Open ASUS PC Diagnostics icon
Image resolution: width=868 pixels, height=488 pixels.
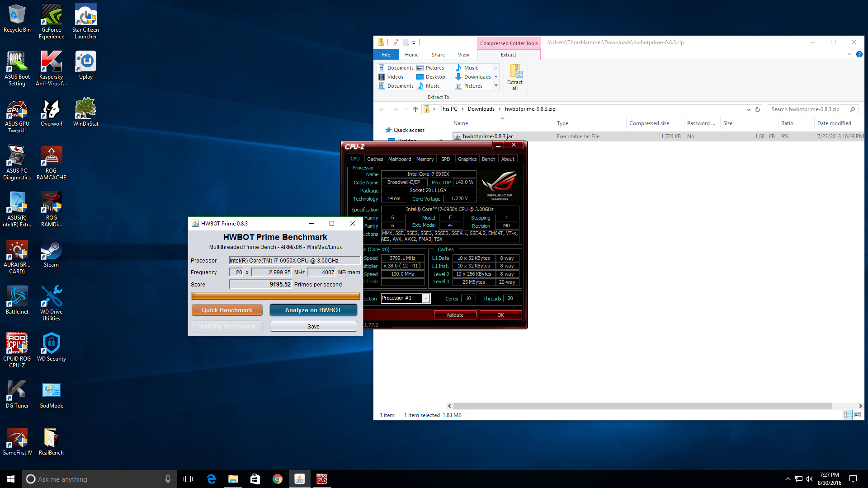tap(17, 163)
